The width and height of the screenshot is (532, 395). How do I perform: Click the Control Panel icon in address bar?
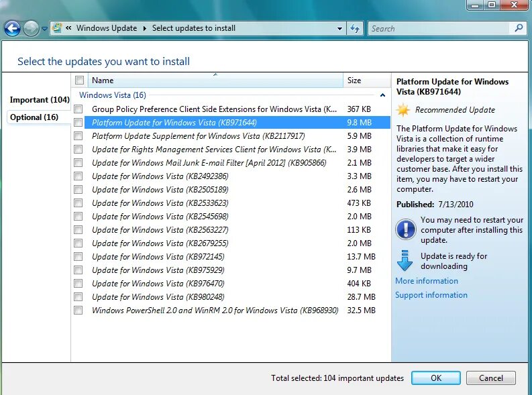pos(57,27)
